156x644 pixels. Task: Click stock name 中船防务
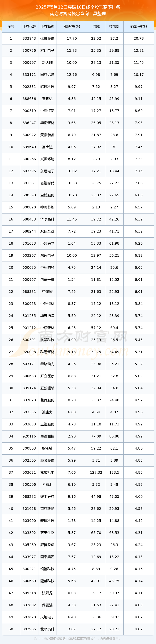pos(47,268)
